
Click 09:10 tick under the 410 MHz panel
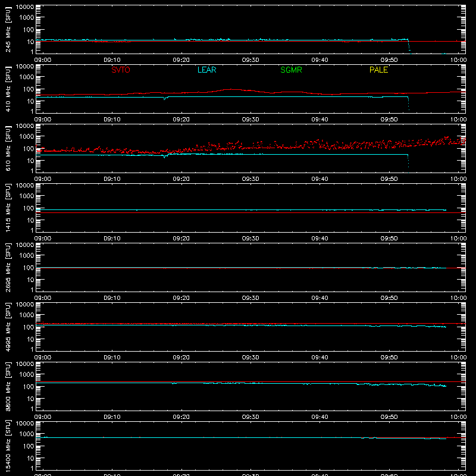click(x=112, y=120)
